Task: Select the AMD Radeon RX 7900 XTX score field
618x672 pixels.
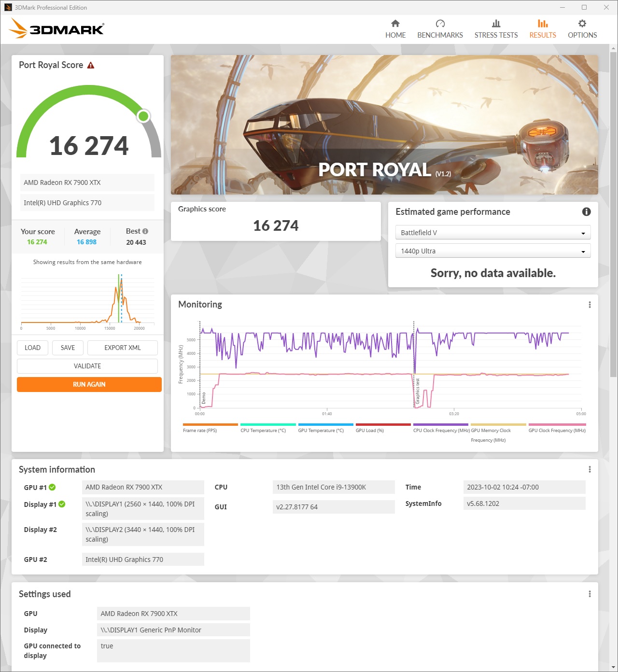Action: 87,182
